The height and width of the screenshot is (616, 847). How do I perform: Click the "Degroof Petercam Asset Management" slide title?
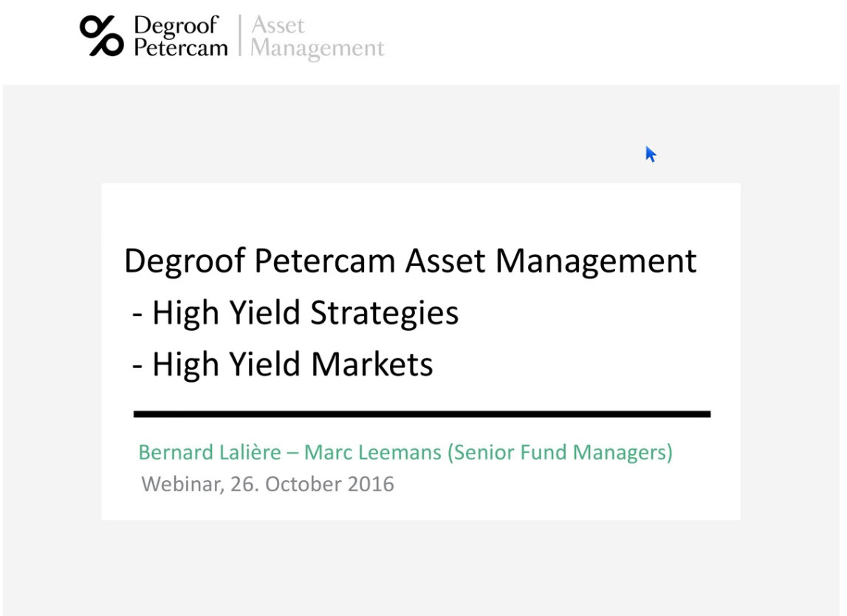(x=410, y=261)
